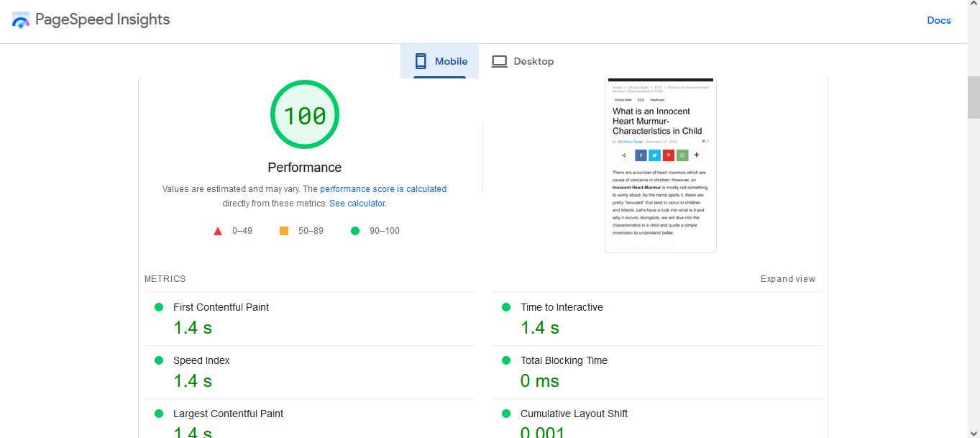Click the 1.4 s Speed Index value

193,381
